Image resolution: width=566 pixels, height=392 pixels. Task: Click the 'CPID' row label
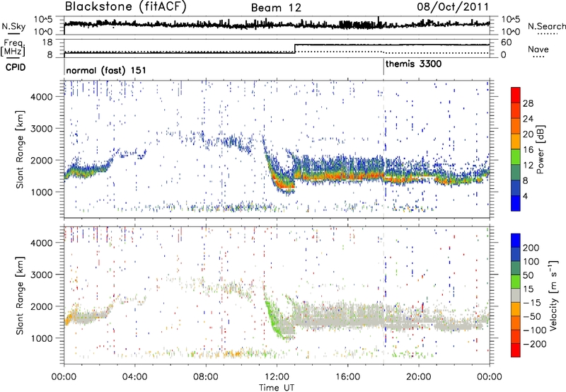point(16,67)
